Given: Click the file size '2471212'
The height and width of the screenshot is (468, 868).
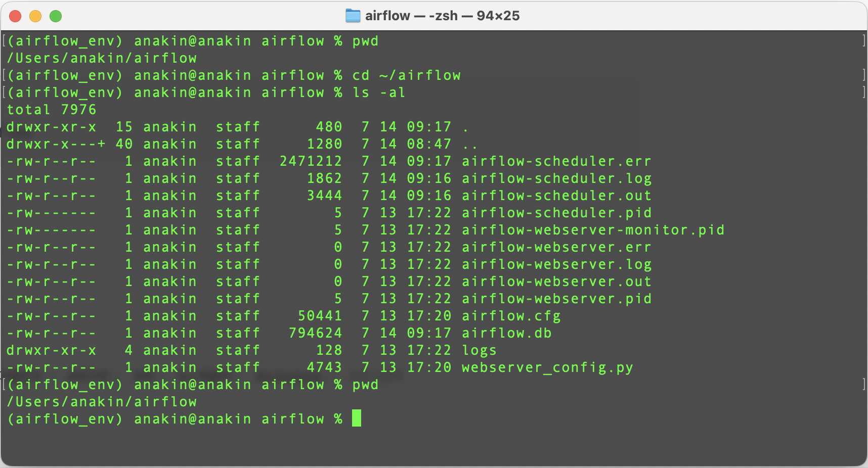Looking at the screenshot, I should point(311,161).
